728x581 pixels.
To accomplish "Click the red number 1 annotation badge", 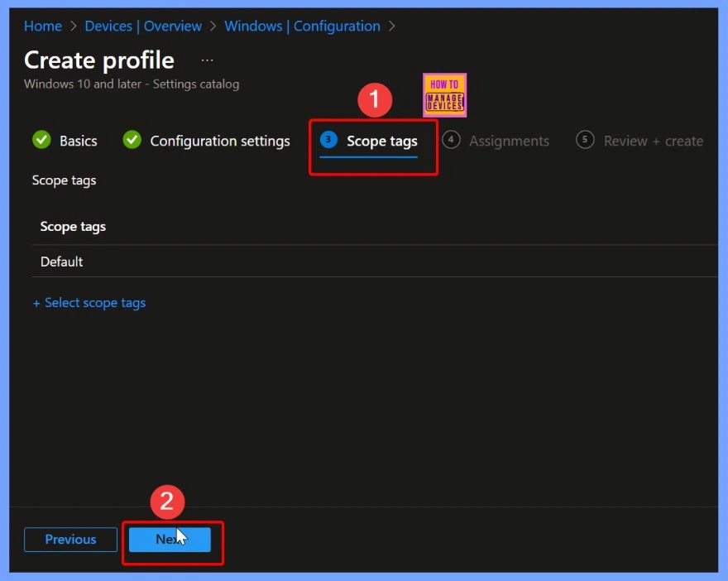I will tap(374, 100).
